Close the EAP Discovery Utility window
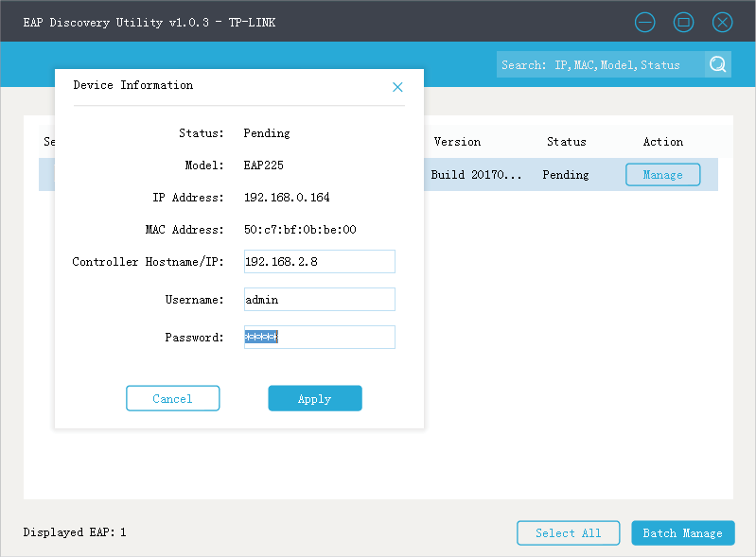This screenshot has width=756, height=557. click(722, 22)
